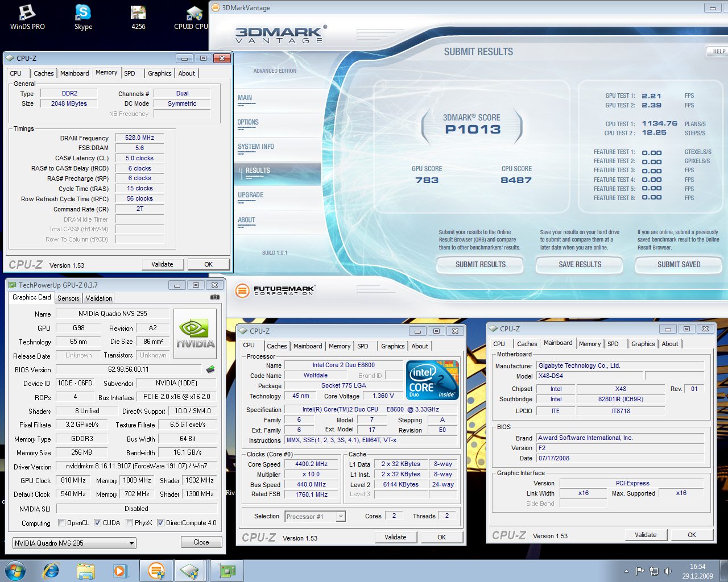Open Caches tab in the CPU tab CPU-Z window
Screen dimensions: 728x582
[277, 346]
